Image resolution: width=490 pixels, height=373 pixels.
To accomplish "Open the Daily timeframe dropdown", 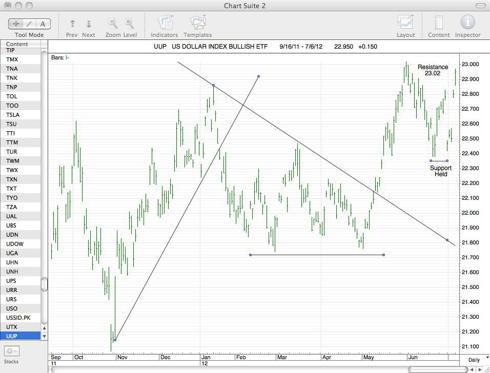I will point(475,360).
